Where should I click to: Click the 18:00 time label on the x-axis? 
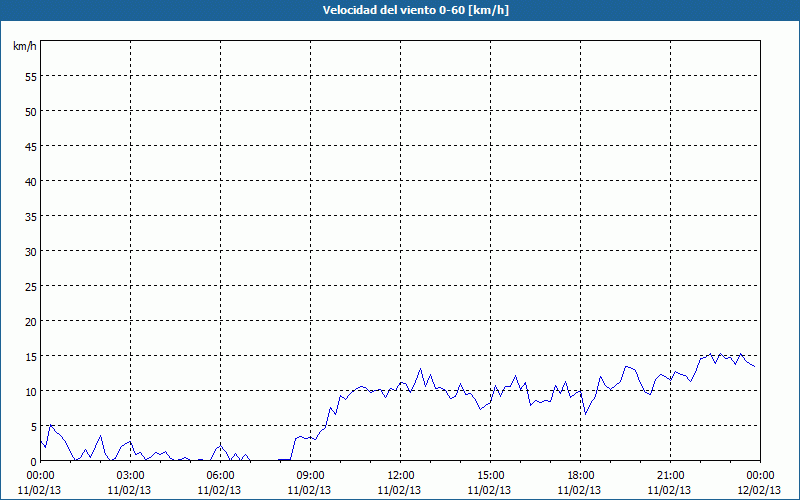(x=581, y=476)
